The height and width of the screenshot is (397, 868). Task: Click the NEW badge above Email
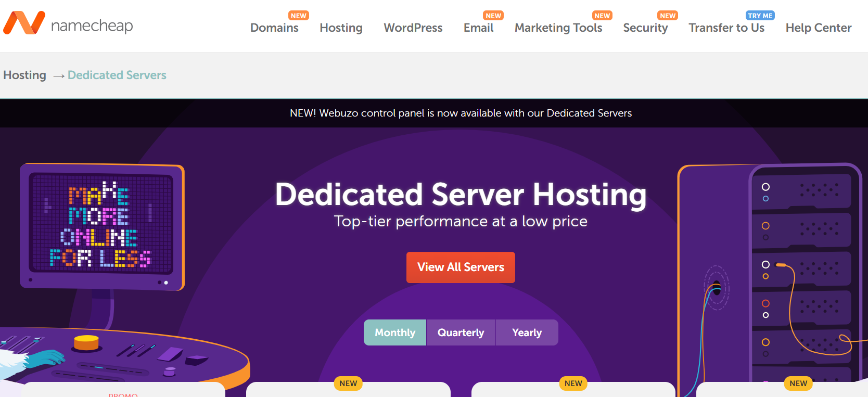[493, 16]
